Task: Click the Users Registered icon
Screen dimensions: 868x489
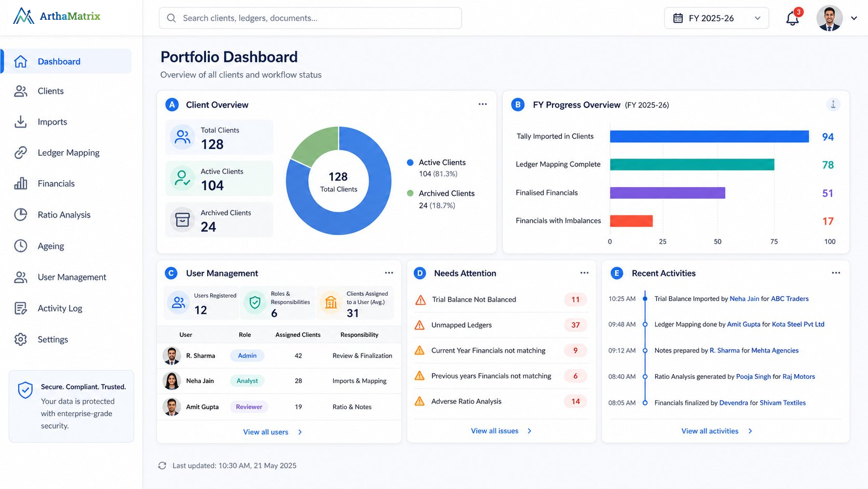Action: pyautogui.click(x=179, y=302)
